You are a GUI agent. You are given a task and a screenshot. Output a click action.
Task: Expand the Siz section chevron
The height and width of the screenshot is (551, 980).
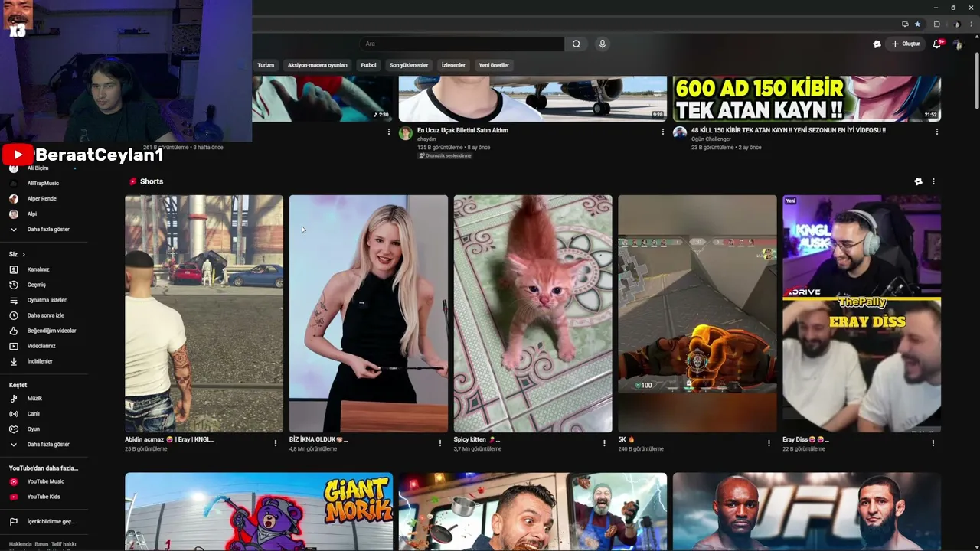click(24, 254)
